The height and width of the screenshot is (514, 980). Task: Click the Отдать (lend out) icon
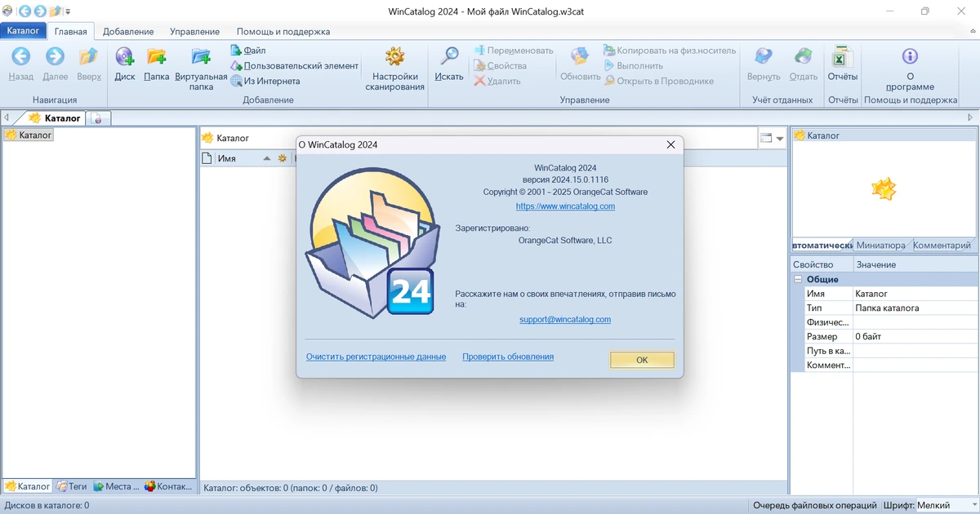(804, 56)
